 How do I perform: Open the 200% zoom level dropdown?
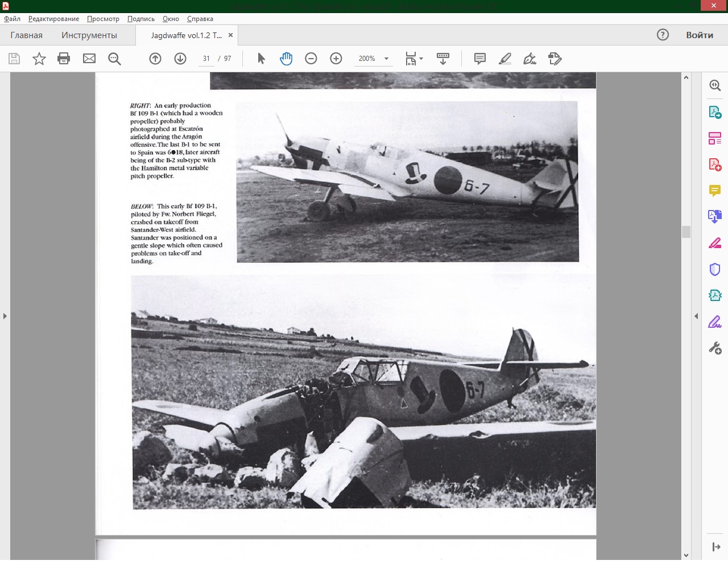[387, 59]
